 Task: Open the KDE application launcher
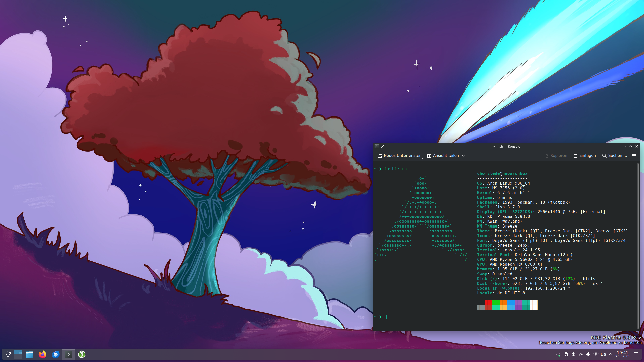(x=8, y=354)
